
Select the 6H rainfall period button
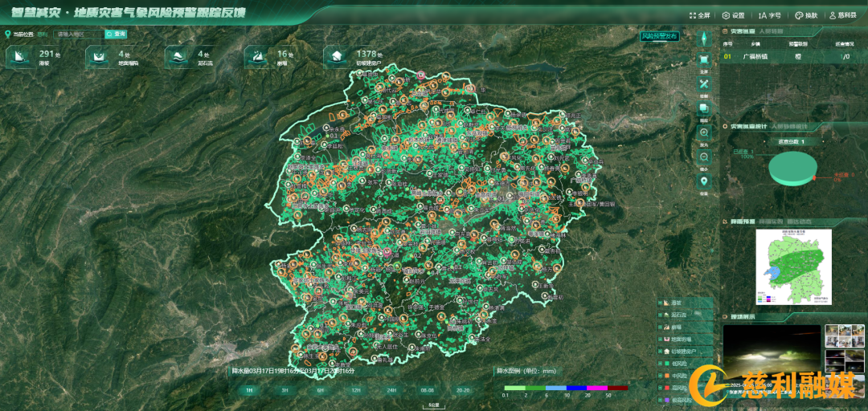click(x=320, y=390)
